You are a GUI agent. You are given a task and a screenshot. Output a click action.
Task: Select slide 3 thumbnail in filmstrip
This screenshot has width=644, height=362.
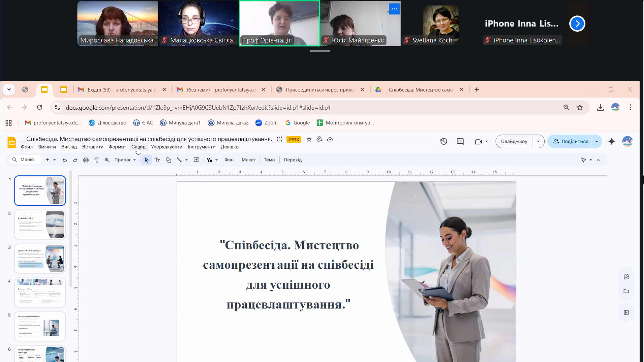(40, 258)
